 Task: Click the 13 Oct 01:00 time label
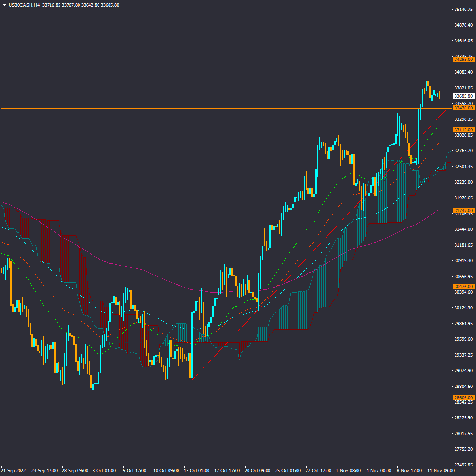point(197,470)
